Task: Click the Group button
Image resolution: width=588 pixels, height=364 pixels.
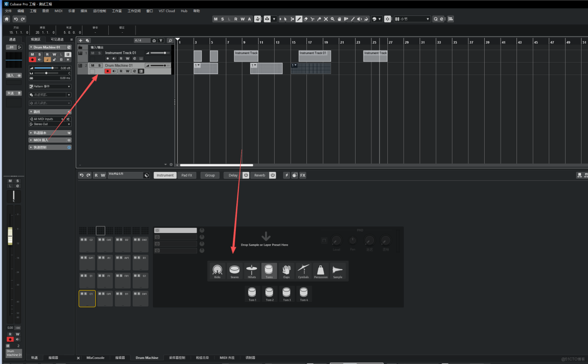Action: click(210, 175)
